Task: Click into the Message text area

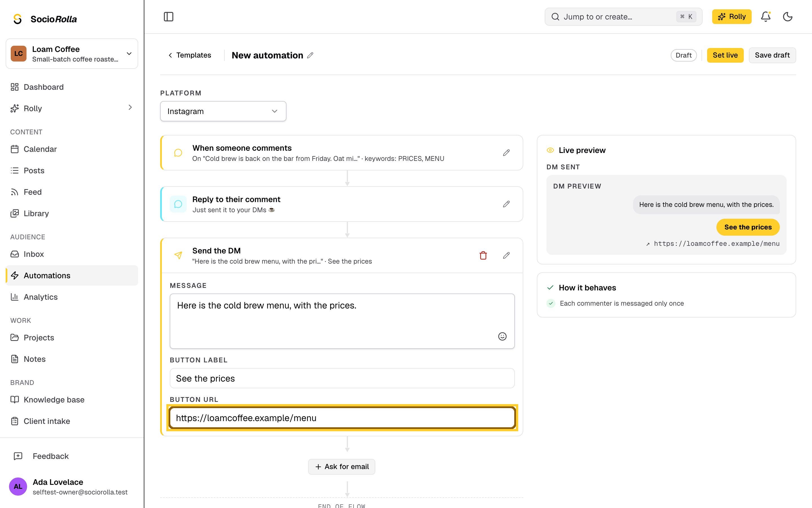Action: (x=342, y=321)
